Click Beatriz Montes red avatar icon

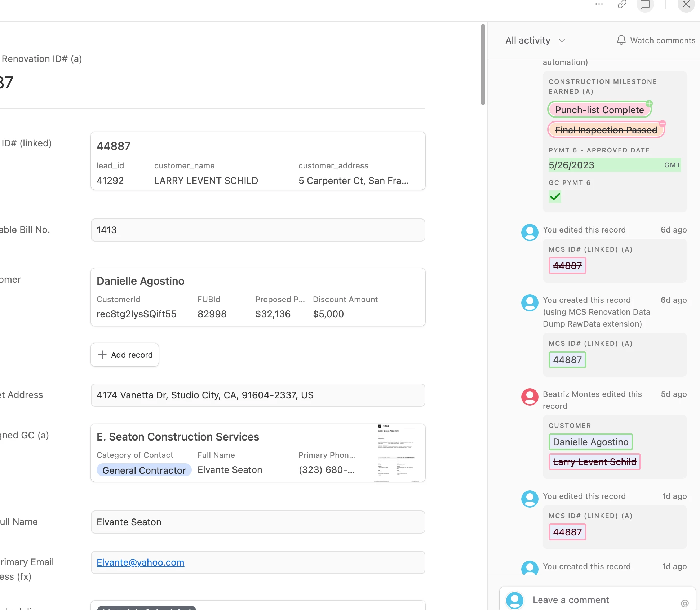[530, 397]
